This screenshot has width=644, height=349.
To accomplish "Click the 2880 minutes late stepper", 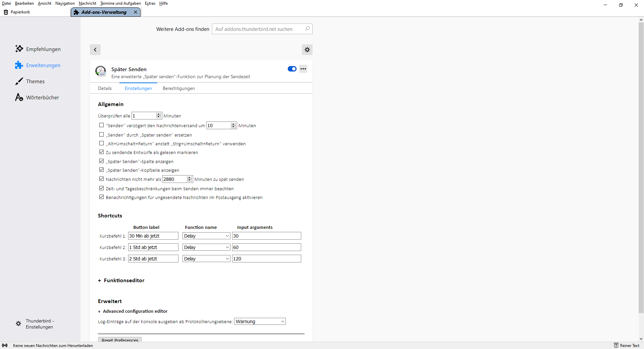I will 190,179.
